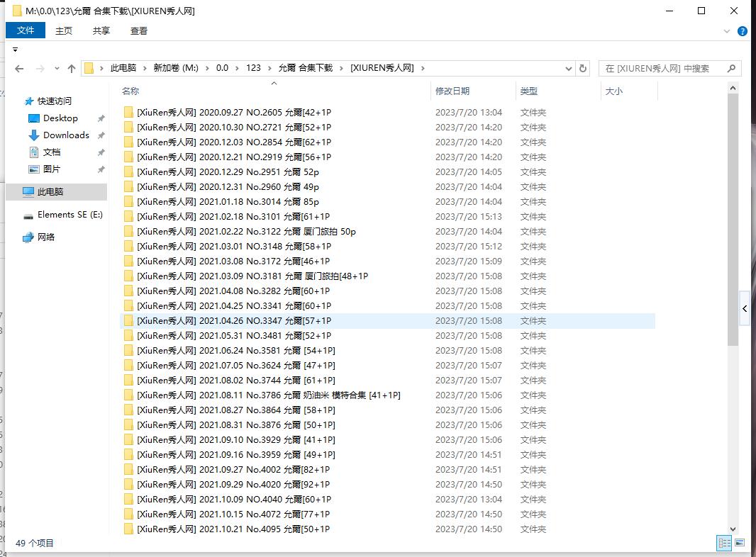The width and height of the screenshot is (756, 557).
Task: Click the 允爾 合集下载 breadcrumb
Action: pos(306,68)
